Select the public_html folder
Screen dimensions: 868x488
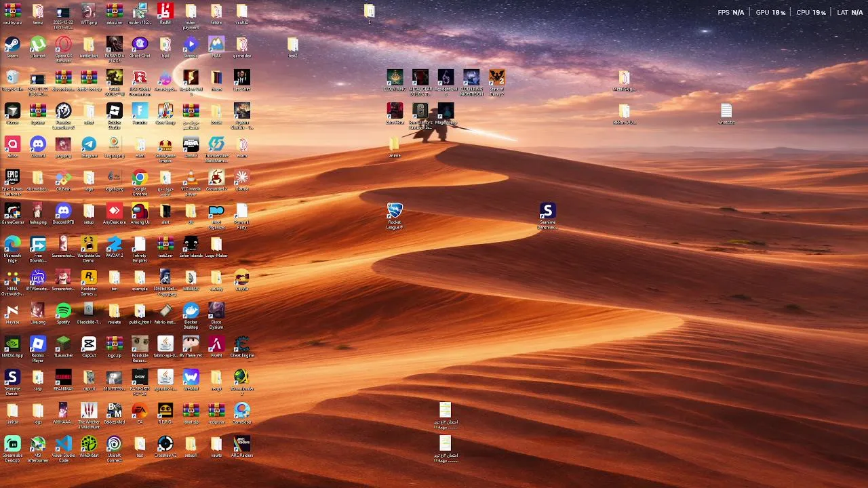pyautogui.click(x=140, y=312)
